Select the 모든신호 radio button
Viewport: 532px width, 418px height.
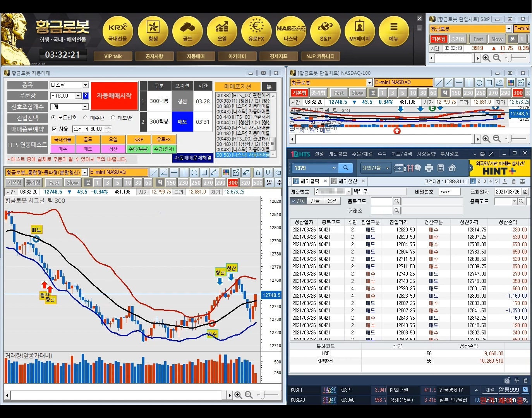point(53,117)
